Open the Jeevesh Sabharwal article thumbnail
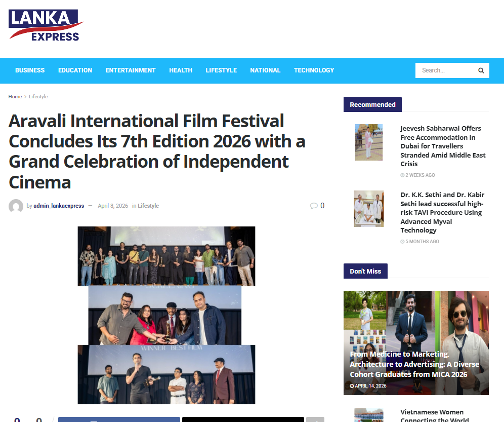Screen dimensions: 504x422 point(368,142)
